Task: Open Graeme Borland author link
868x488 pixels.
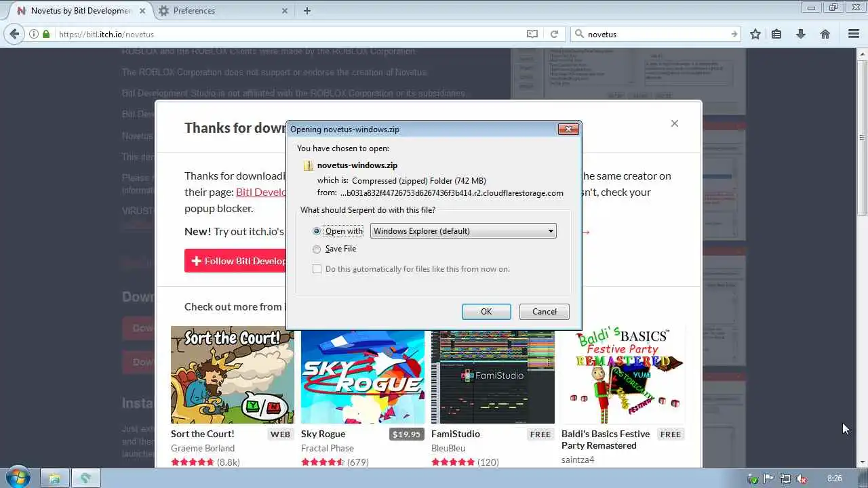Action: click(x=203, y=448)
